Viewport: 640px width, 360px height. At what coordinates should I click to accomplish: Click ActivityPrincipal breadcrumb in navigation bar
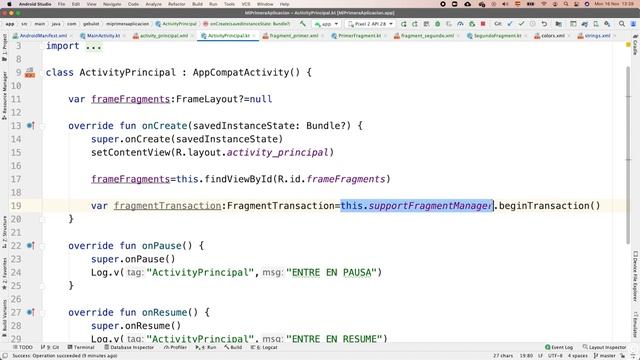(176, 24)
